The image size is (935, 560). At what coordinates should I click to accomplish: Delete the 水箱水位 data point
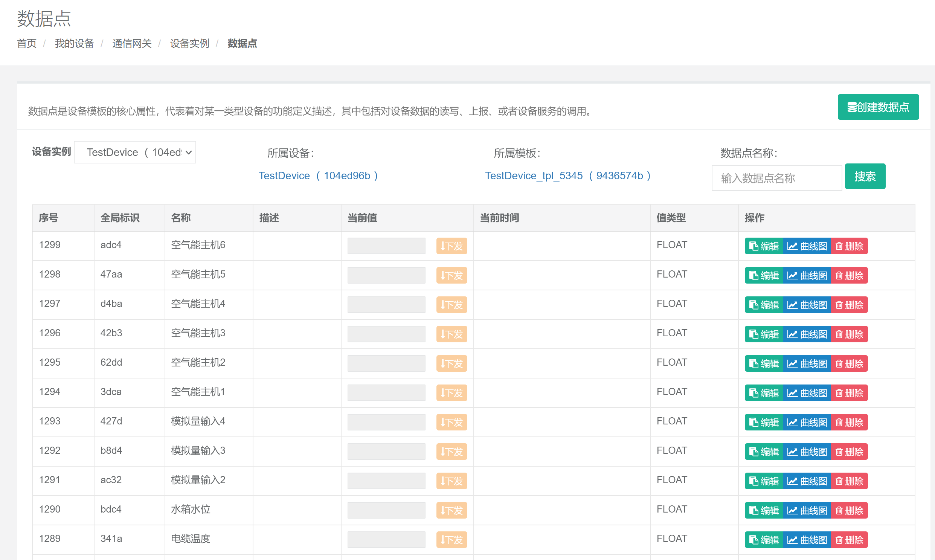[x=849, y=511]
